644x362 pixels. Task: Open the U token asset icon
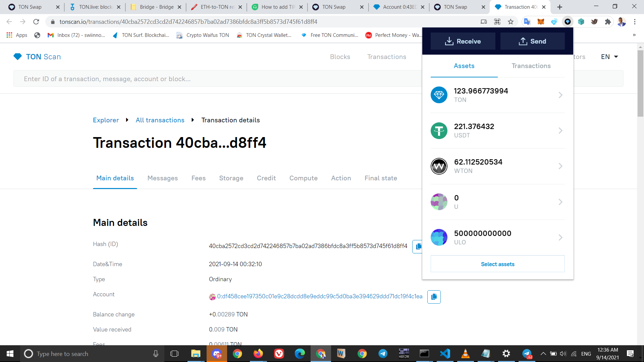click(x=439, y=202)
